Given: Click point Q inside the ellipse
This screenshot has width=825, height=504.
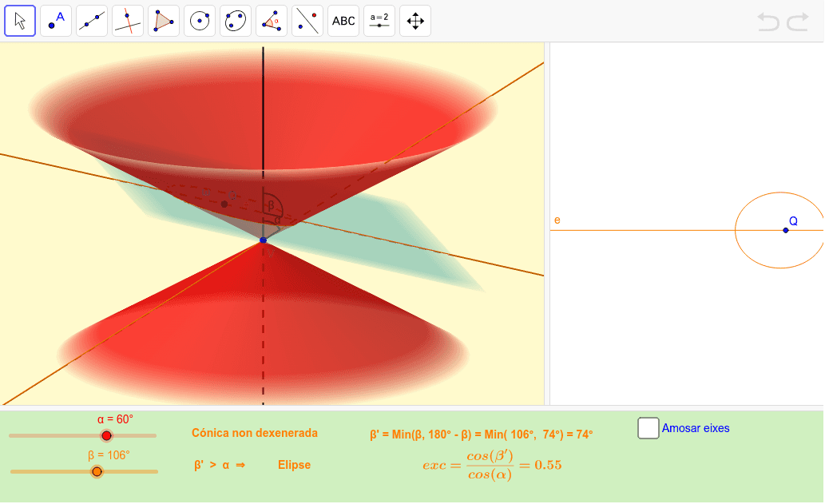Looking at the screenshot, I should click(786, 230).
